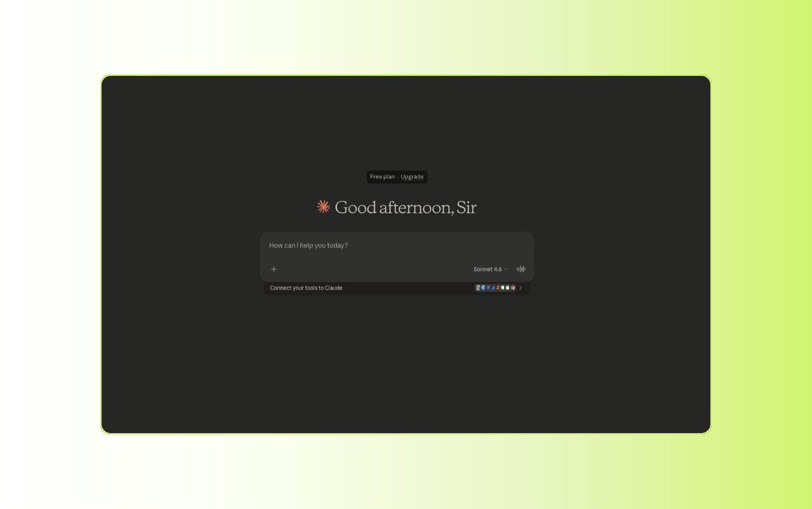Click the connector app icons strip

tap(496, 288)
